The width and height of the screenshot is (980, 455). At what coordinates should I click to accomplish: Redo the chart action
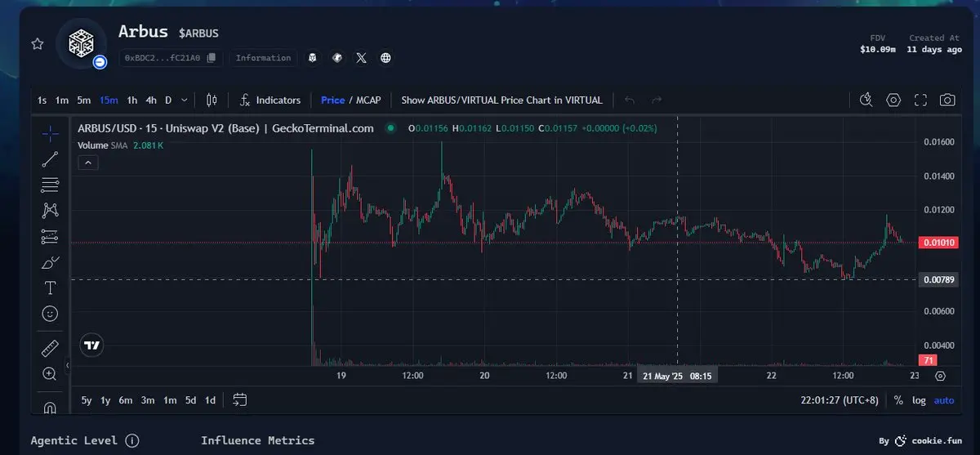pyautogui.click(x=657, y=100)
